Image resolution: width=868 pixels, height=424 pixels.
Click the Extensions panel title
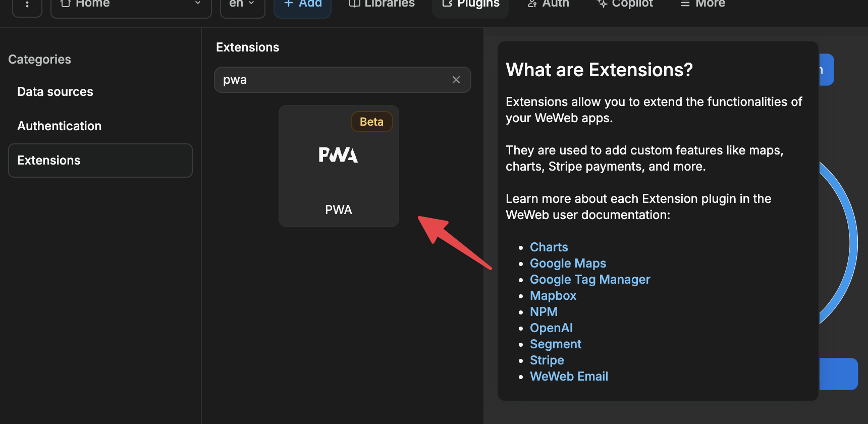click(248, 47)
